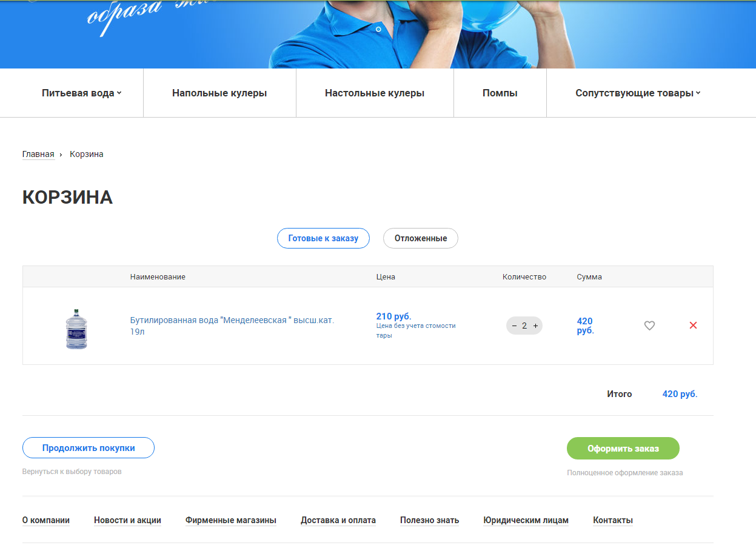
Task: Open the Новости и акции footer link
Action: (x=127, y=520)
